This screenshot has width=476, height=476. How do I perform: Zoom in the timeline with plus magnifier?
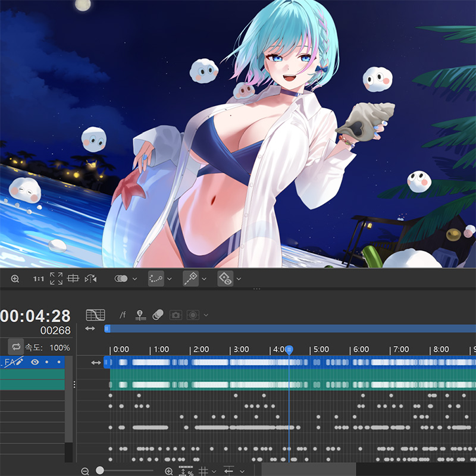click(169, 471)
